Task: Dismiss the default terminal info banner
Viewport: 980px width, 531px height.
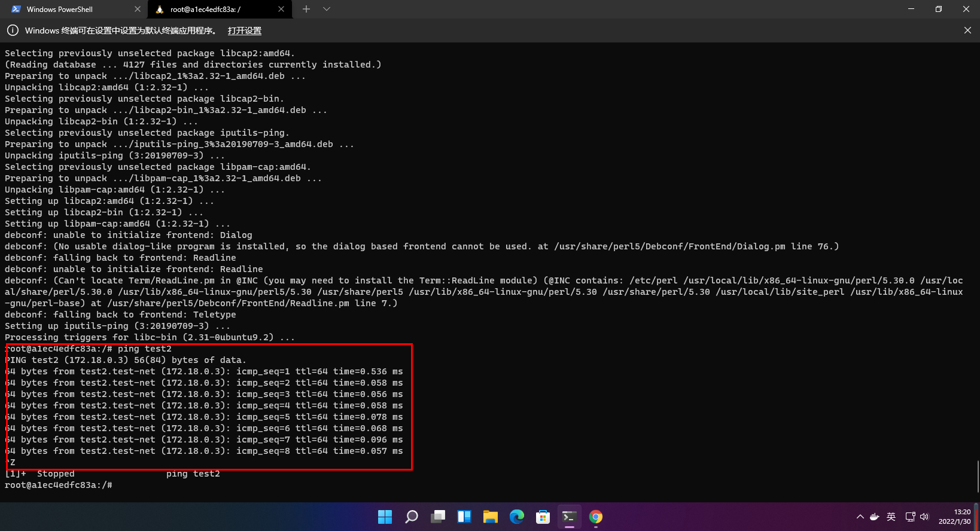Action: (x=967, y=30)
